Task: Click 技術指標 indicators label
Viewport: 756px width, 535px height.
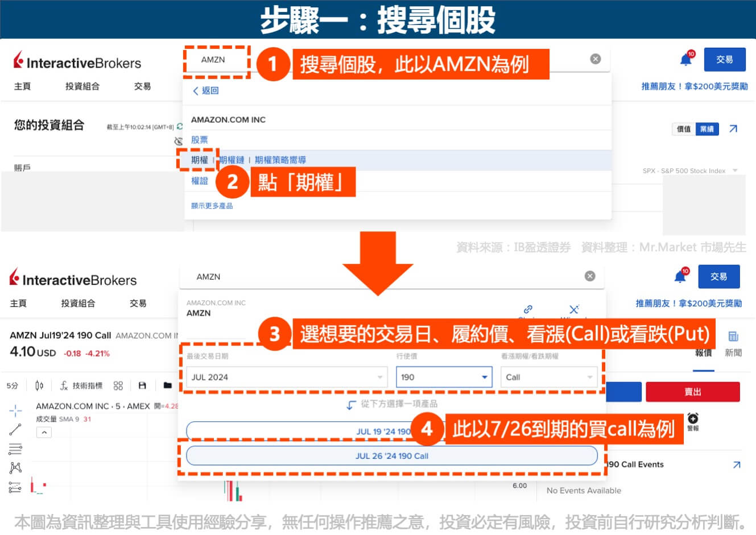Action: point(88,385)
